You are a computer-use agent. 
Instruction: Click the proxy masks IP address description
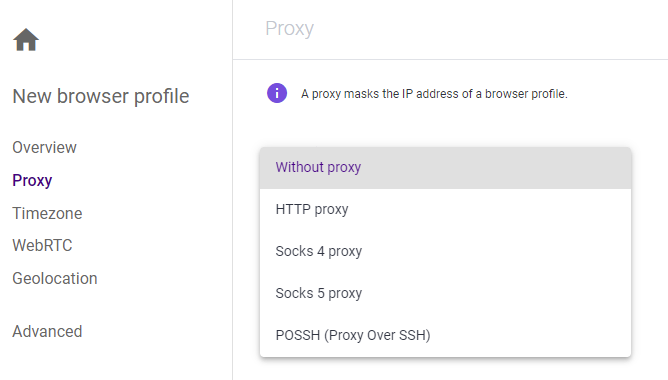(x=434, y=94)
